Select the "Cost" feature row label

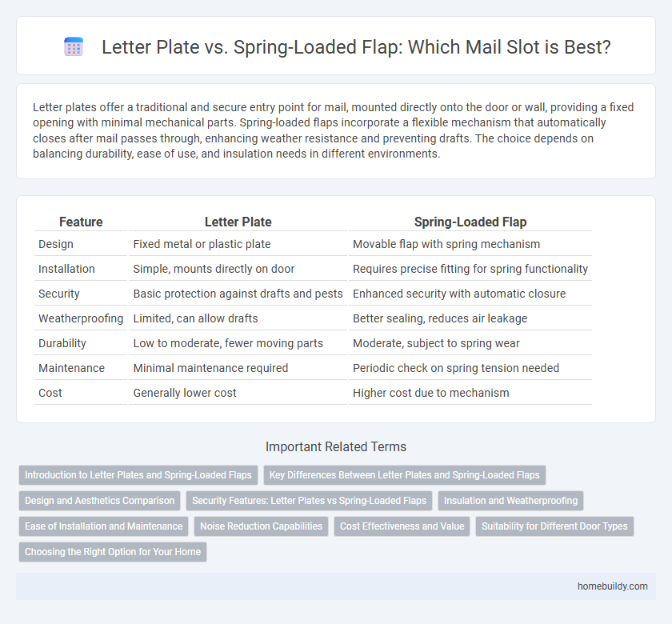pos(49,393)
